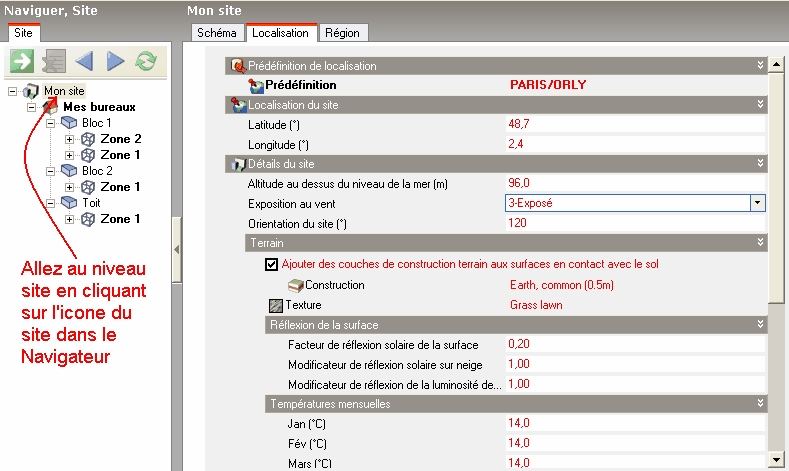
Task: Open the Exposition au vent dropdown
Action: coord(758,202)
